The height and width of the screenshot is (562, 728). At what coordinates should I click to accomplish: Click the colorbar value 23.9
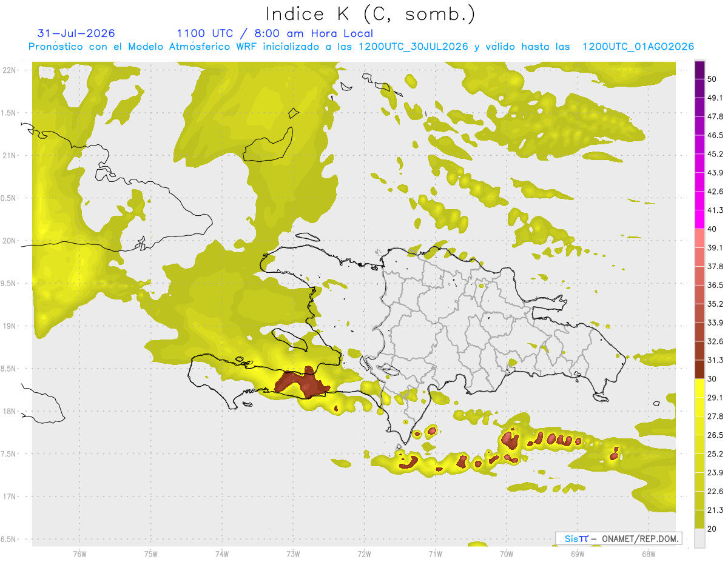click(x=715, y=473)
